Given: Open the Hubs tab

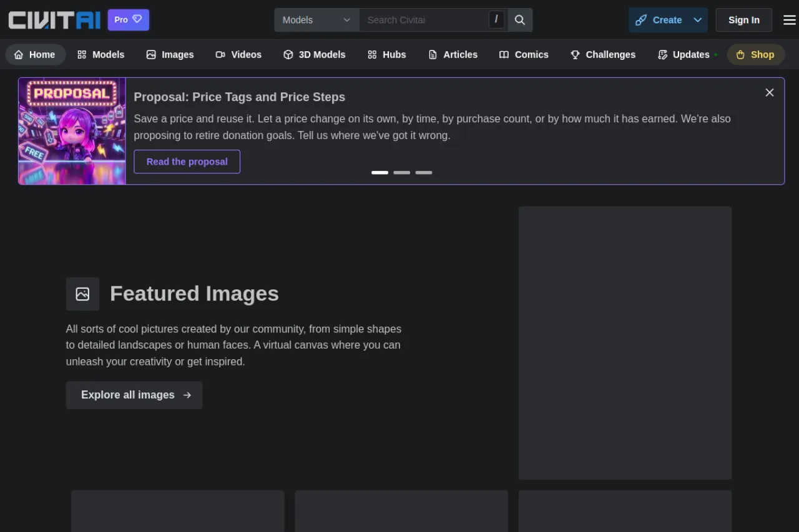Looking at the screenshot, I should [x=387, y=55].
